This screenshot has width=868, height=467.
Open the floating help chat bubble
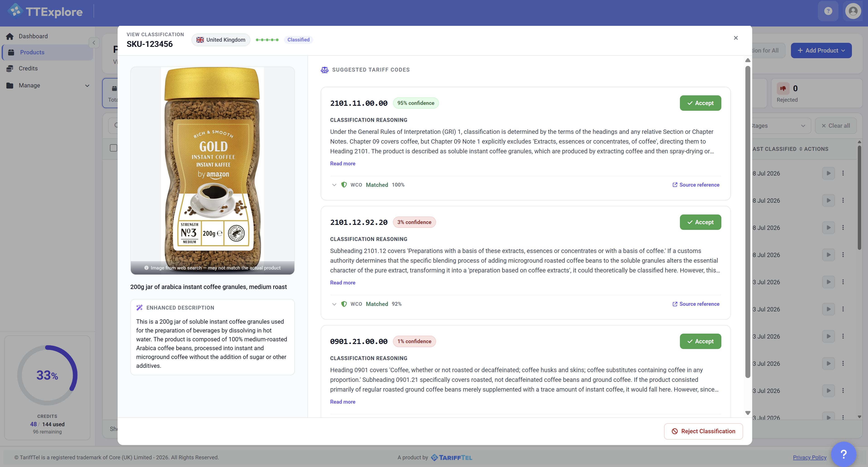(x=843, y=454)
